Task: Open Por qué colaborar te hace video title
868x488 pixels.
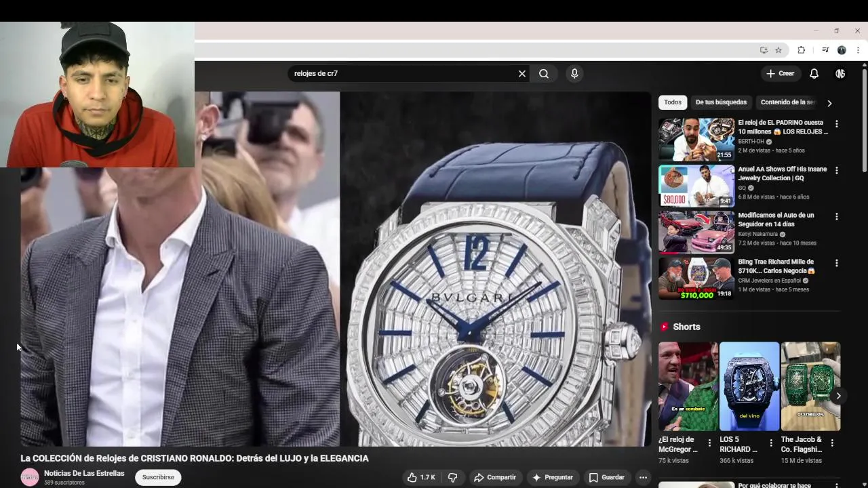Action: (774, 485)
